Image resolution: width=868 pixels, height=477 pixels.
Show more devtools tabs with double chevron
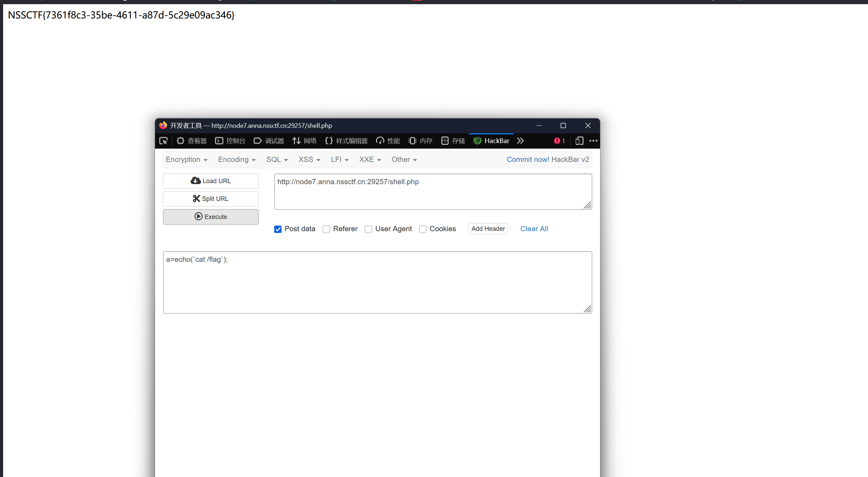pos(521,141)
